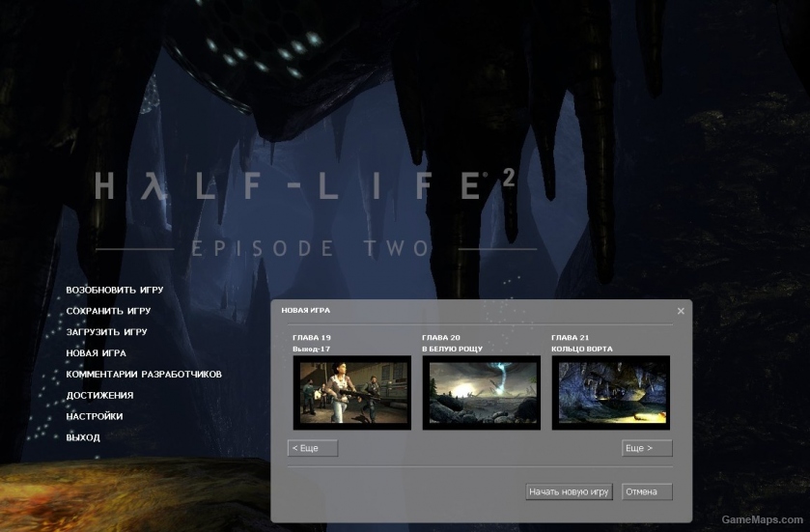Click the 'ГЛАВА 21' label
810x532 pixels.
point(570,338)
